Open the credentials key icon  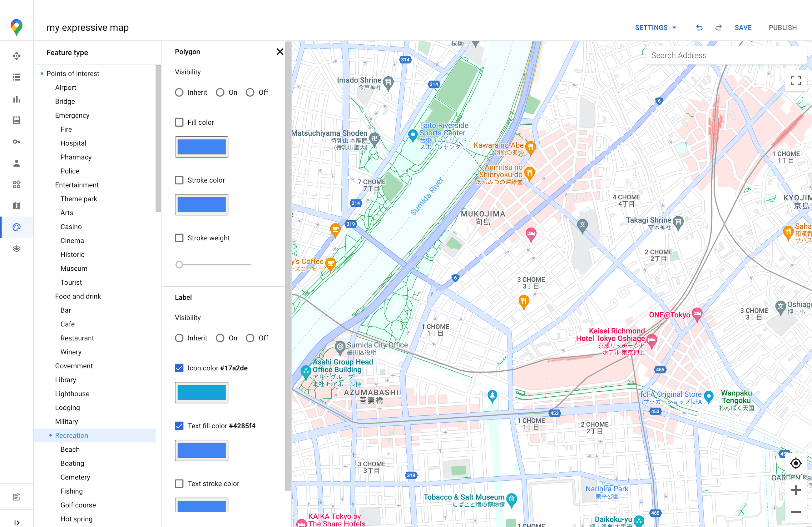click(x=16, y=141)
